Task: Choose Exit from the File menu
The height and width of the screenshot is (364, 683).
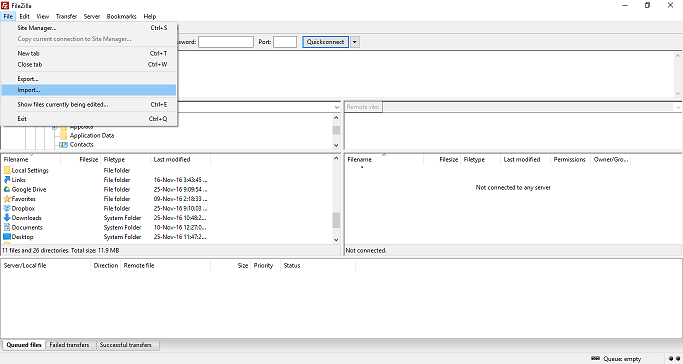Action: click(x=89, y=119)
